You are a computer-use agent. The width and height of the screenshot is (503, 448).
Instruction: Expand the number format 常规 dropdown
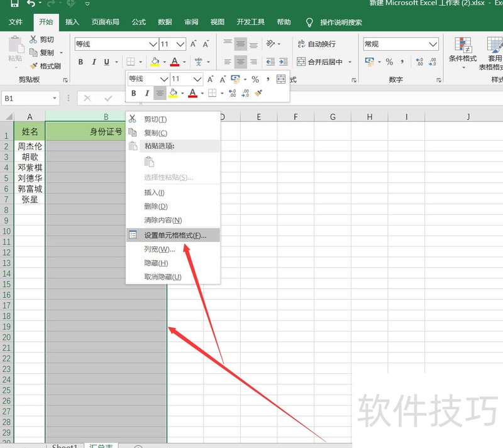pos(433,44)
